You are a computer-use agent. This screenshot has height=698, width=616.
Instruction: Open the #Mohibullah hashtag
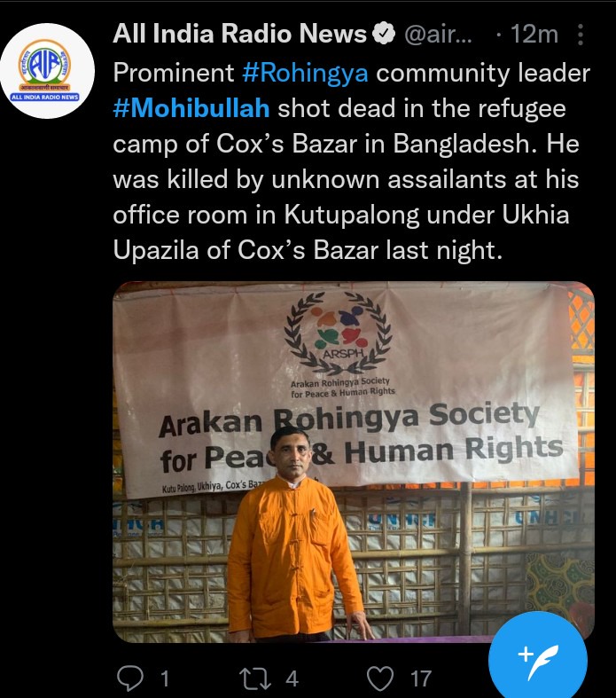pos(191,108)
